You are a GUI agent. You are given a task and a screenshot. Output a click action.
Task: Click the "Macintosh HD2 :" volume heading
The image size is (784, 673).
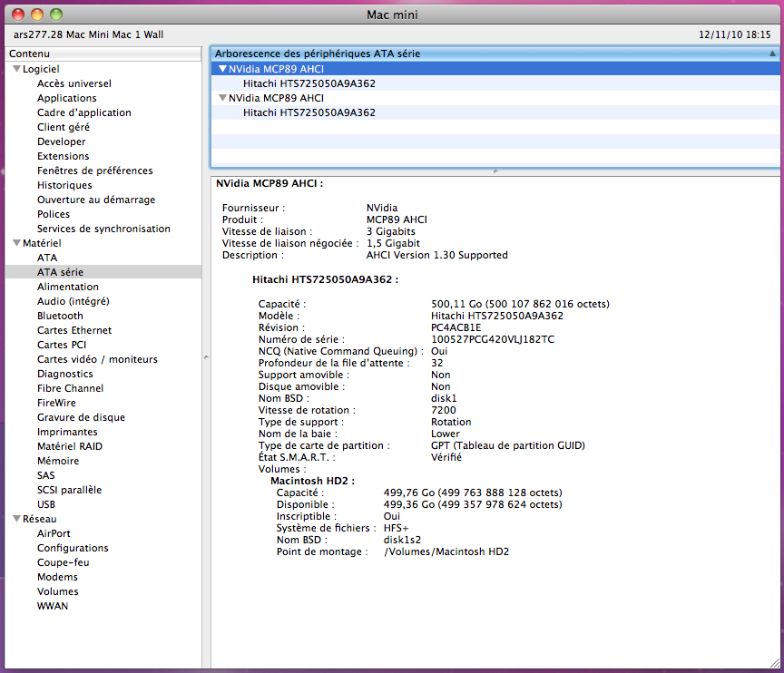click(312, 481)
